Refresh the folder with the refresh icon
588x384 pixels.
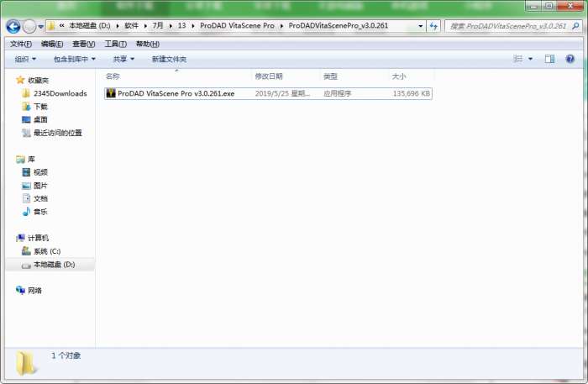pyautogui.click(x=433, y=26)
